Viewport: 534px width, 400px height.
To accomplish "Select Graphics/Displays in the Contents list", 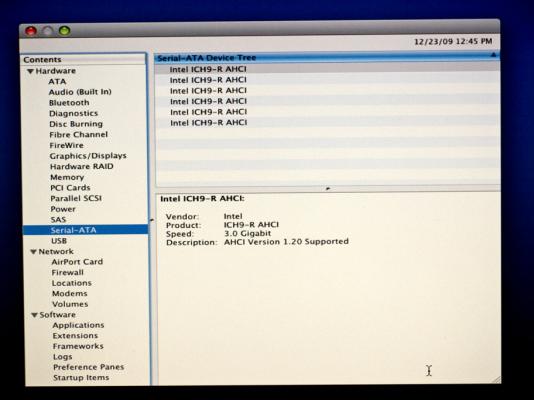I will point(88,156).
